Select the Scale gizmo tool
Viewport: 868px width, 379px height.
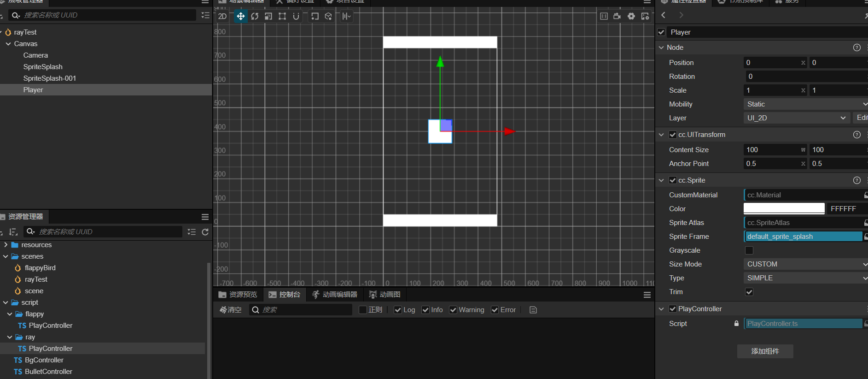(268, 16)
